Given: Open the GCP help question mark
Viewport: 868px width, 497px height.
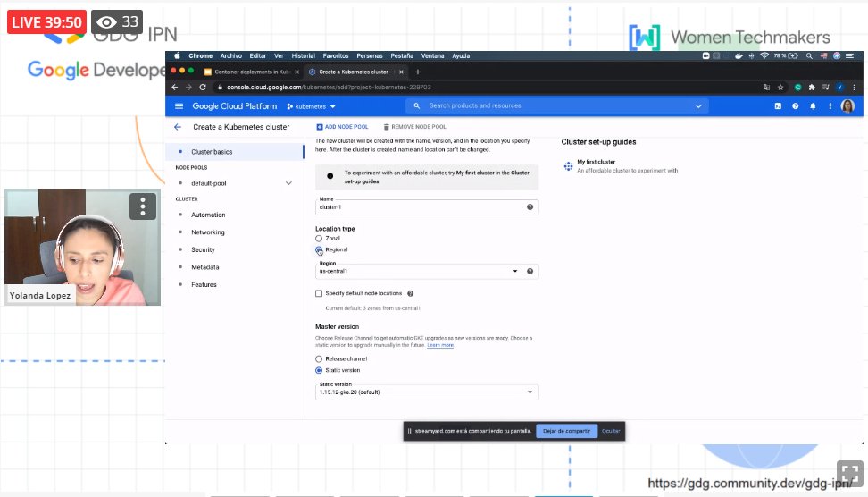Looking at the screenshot, I should [x=795, y=105].
